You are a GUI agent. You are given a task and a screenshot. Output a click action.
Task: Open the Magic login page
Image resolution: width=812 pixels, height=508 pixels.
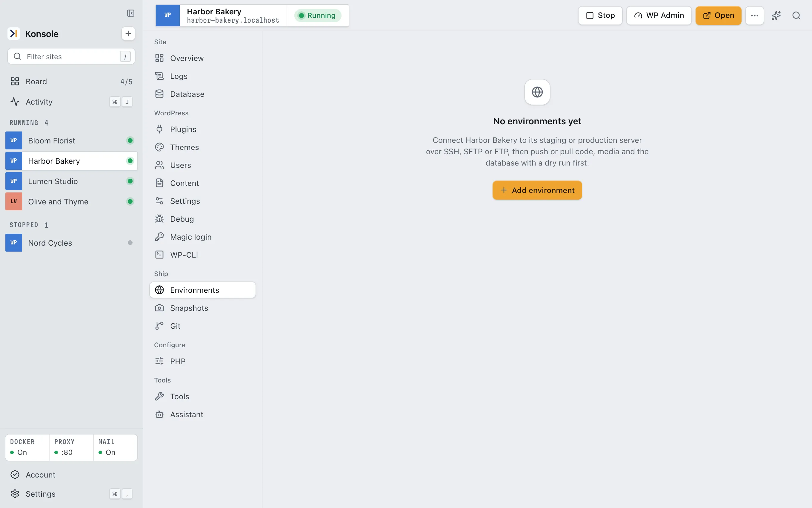[203, 237]
